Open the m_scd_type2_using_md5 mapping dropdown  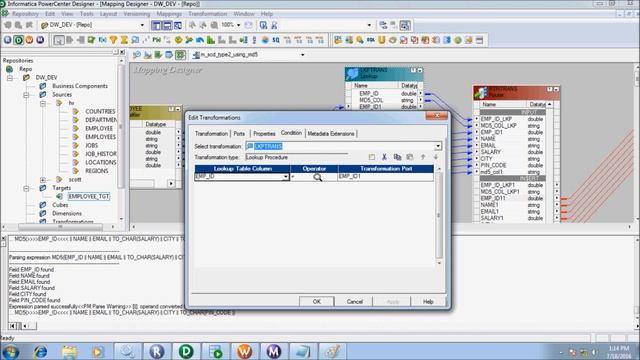click(302, 55)
